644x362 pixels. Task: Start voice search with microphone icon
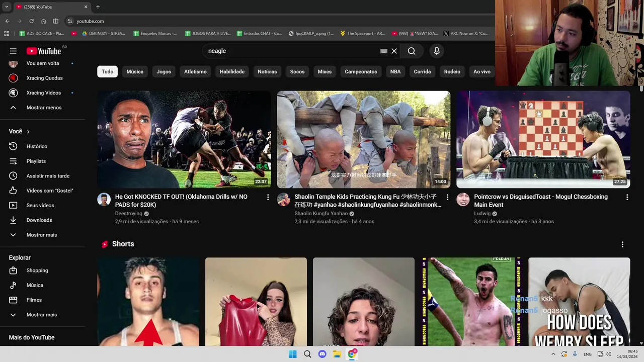pyautogui.click(x=437, y=51)
